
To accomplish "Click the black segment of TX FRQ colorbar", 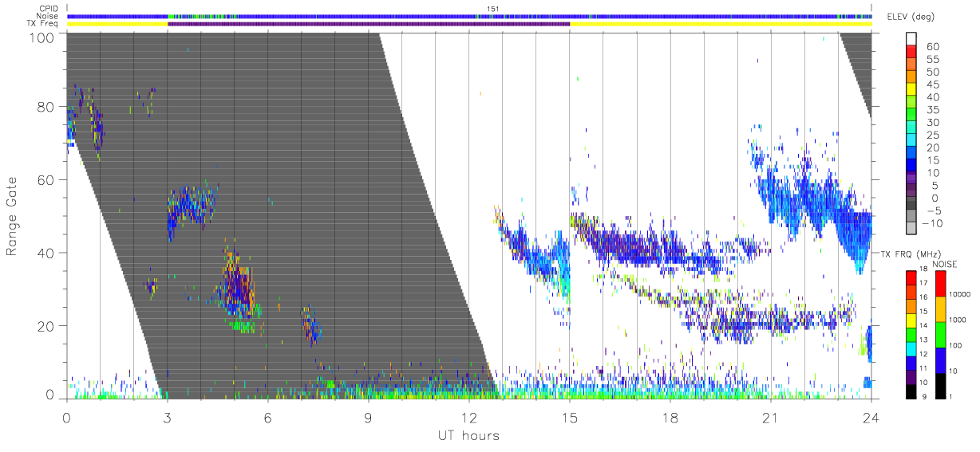I will coord(912,391).
